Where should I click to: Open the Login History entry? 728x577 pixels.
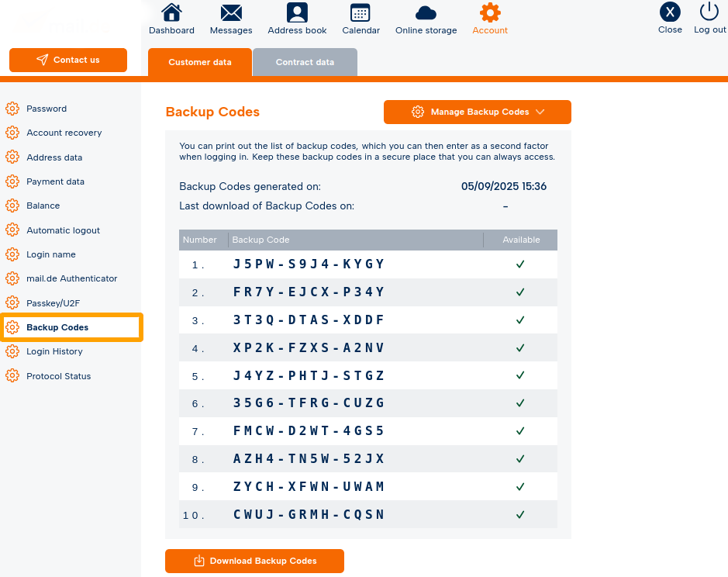pos(54,351)
